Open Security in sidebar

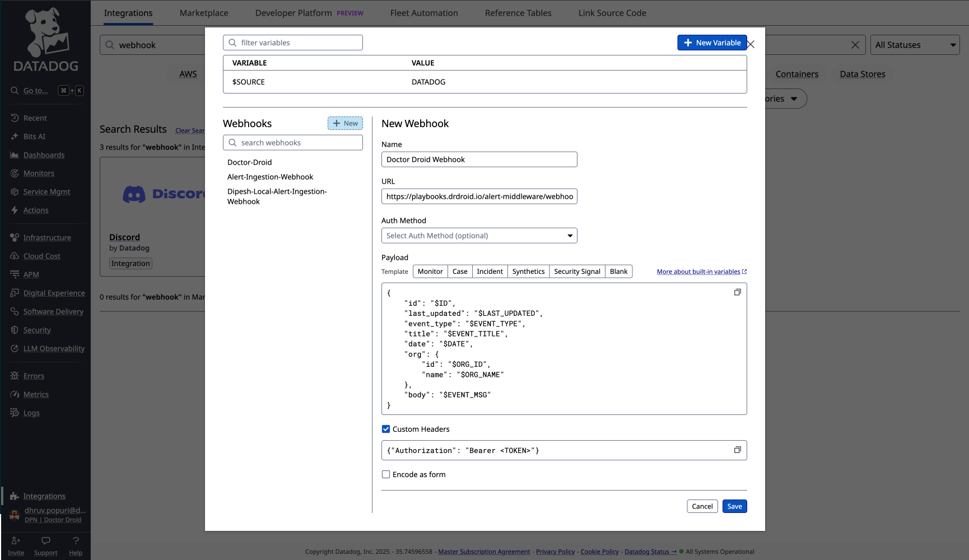(37, 330)
